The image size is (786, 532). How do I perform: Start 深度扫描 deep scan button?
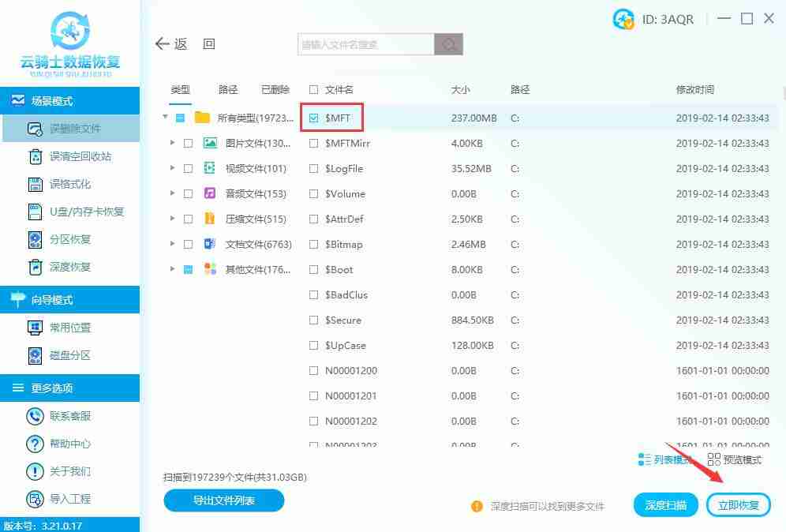666,505
